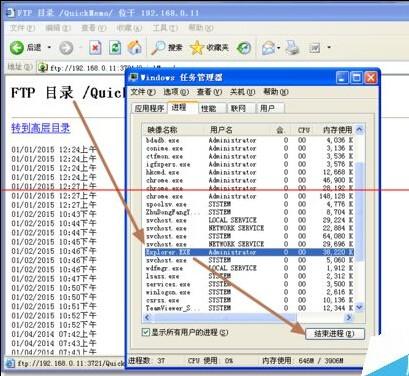
Task: Click the address bar page icon
Action: coord(43,68)
